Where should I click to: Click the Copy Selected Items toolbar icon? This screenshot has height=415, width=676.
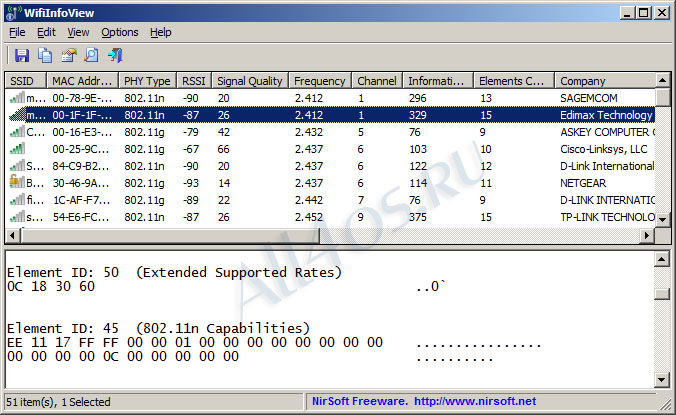[45, 56]
